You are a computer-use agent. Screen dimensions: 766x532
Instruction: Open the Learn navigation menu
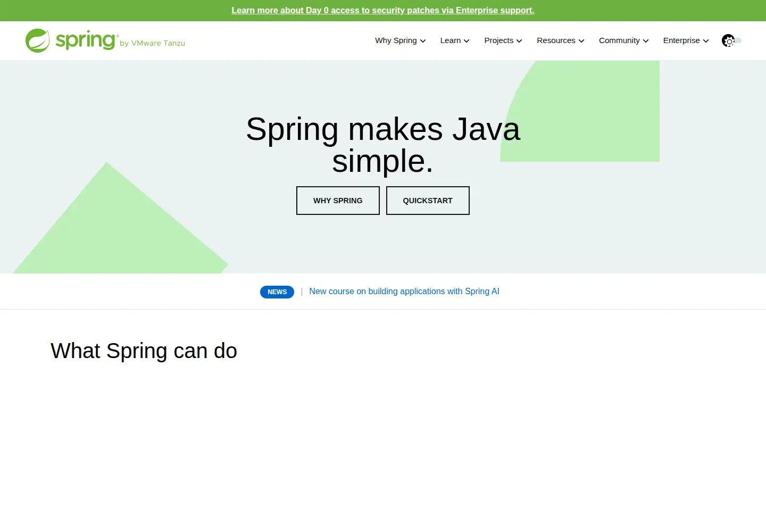[x=455, y=40]
